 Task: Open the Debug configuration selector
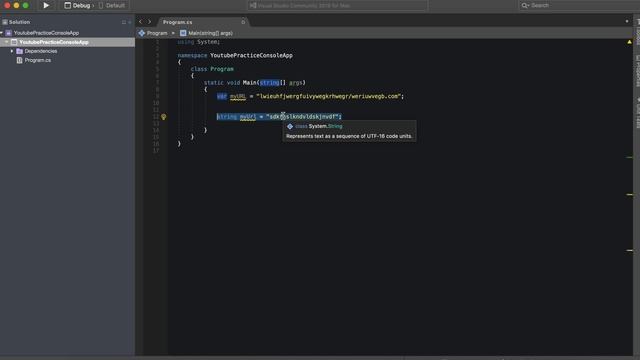(78, 5)
